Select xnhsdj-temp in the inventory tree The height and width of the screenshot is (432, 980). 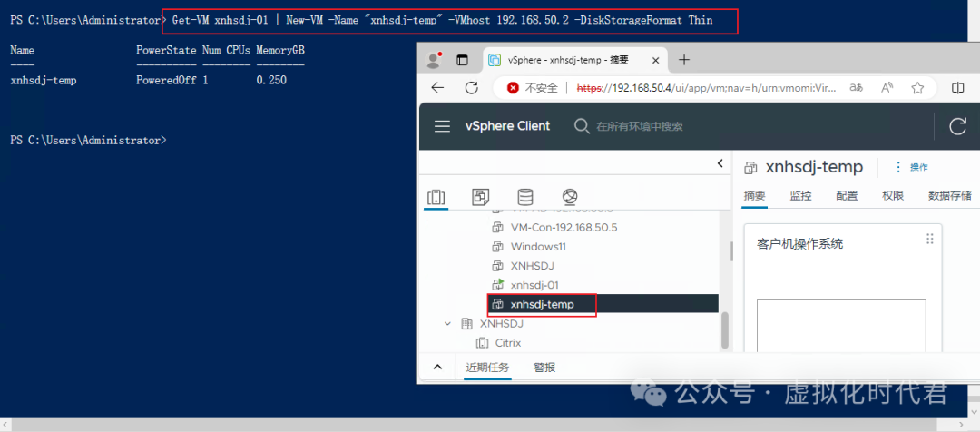click(x=542, y=304)
